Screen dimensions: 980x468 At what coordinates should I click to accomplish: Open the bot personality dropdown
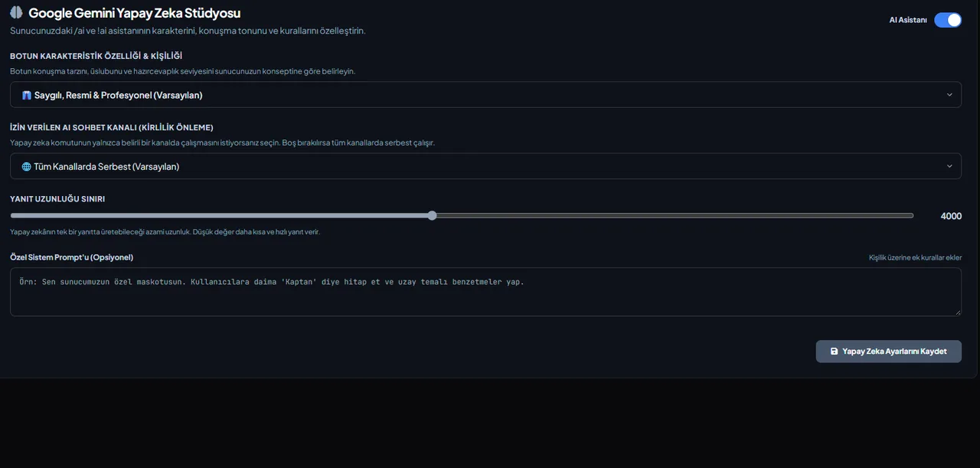[485, 95]
